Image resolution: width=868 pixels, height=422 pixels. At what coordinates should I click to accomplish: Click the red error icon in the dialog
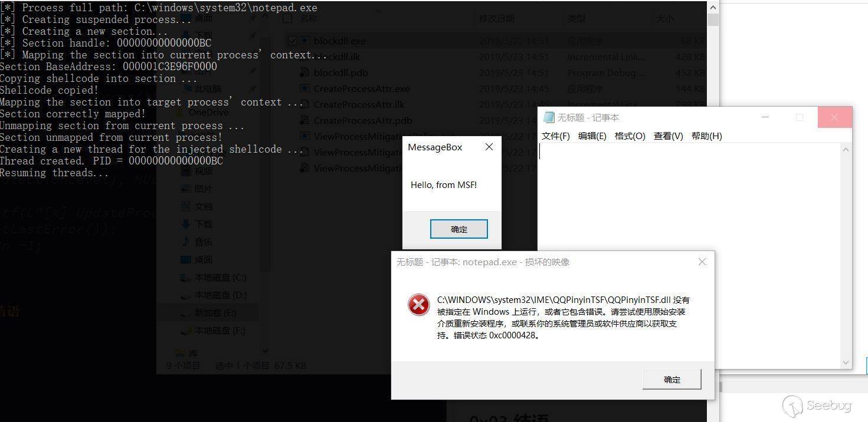(419, 305)
